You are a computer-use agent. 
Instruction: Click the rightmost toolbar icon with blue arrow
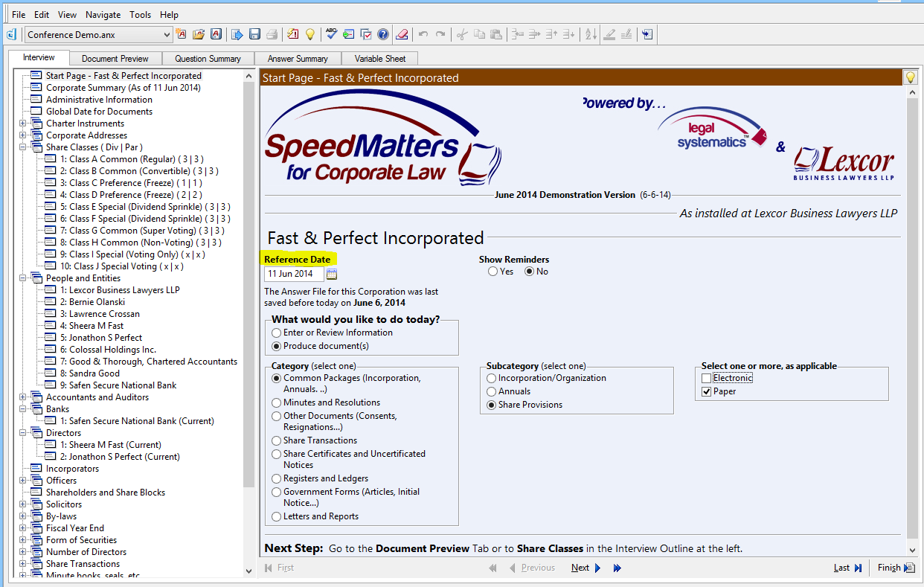[x=647, y=34]
